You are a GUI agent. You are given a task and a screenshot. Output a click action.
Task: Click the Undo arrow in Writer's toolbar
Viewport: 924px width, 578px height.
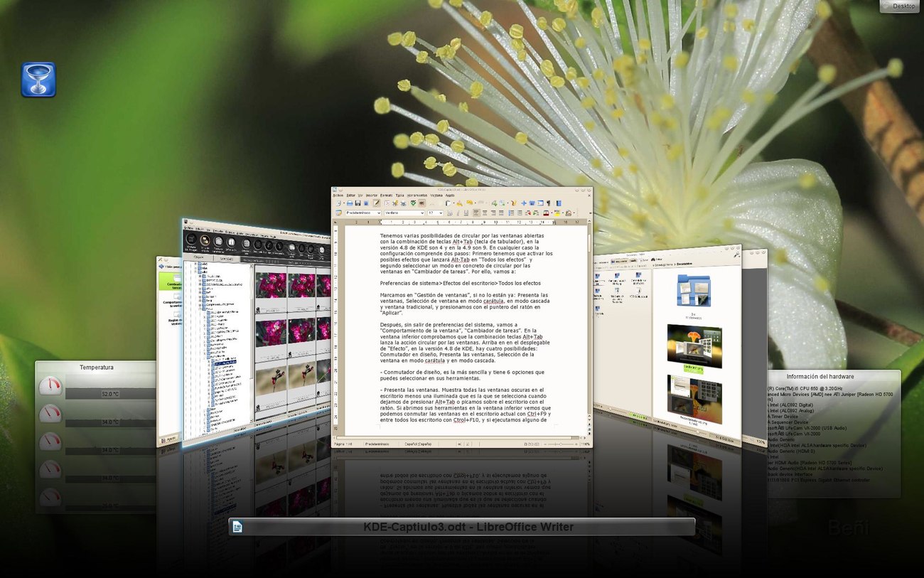(x=470, y=203)
